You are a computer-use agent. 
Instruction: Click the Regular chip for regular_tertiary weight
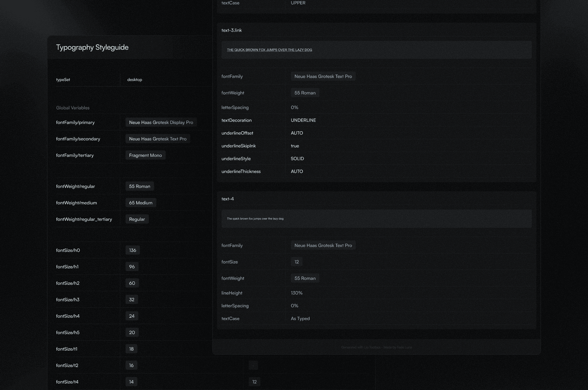click(137, 219)
